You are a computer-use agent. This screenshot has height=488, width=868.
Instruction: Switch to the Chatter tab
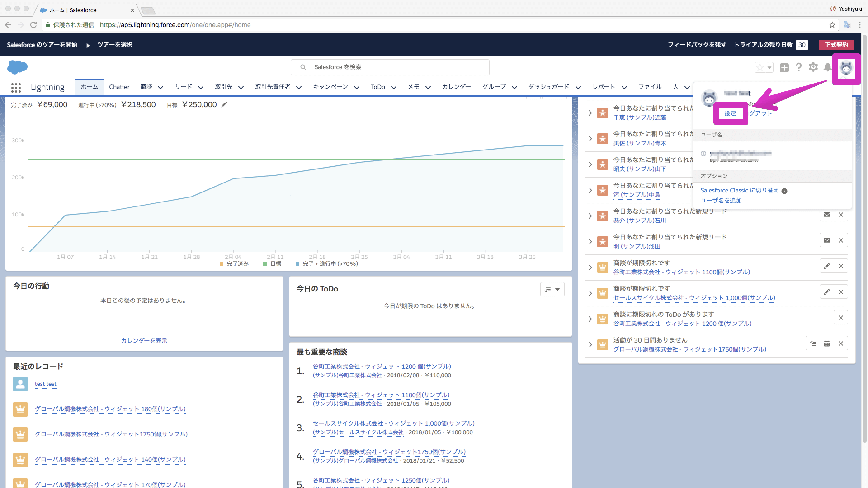click(x=119, y=87)
